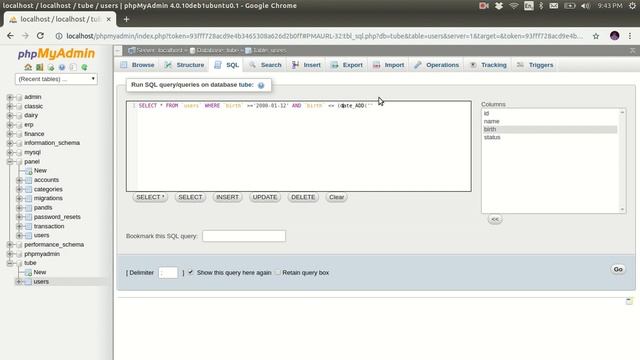
Task: Bookmark this page with star icon
Action: pos(596,36)
